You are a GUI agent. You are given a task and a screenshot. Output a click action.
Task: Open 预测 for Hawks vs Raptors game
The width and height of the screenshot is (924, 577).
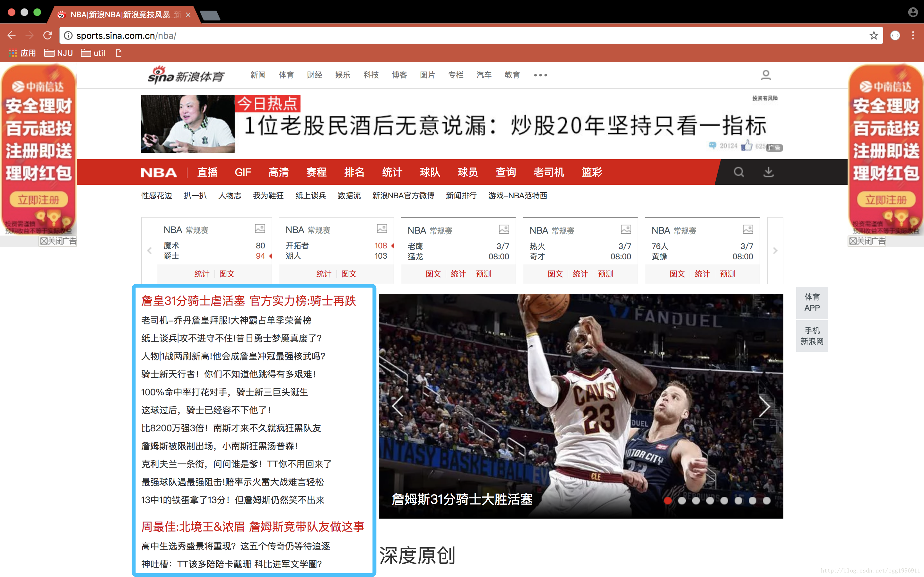(483, 274)
